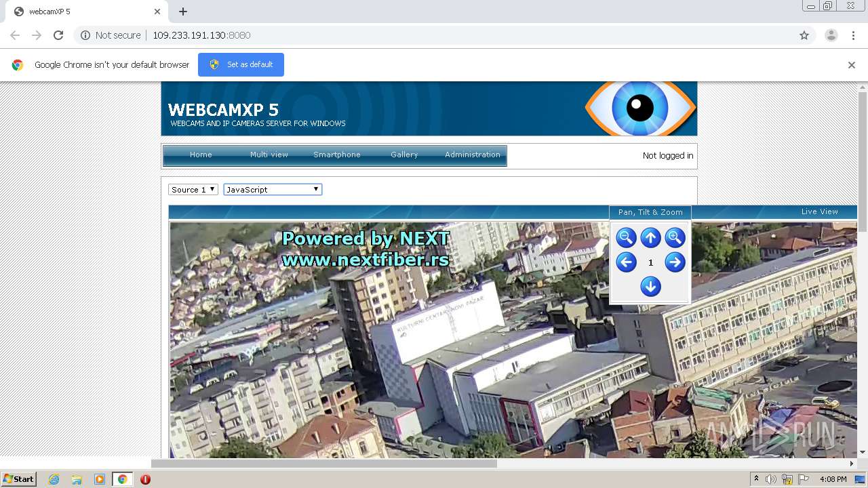This screenshot has height=488, width=868.
Task: Show hidden system tray icons
Action: [756, 479]
